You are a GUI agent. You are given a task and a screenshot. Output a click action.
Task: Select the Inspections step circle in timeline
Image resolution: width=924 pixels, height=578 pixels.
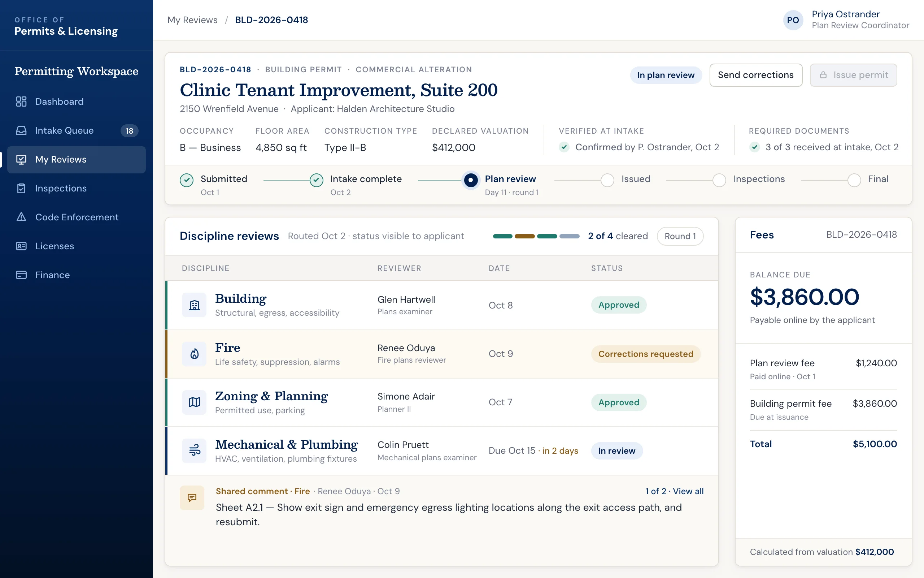719,180
